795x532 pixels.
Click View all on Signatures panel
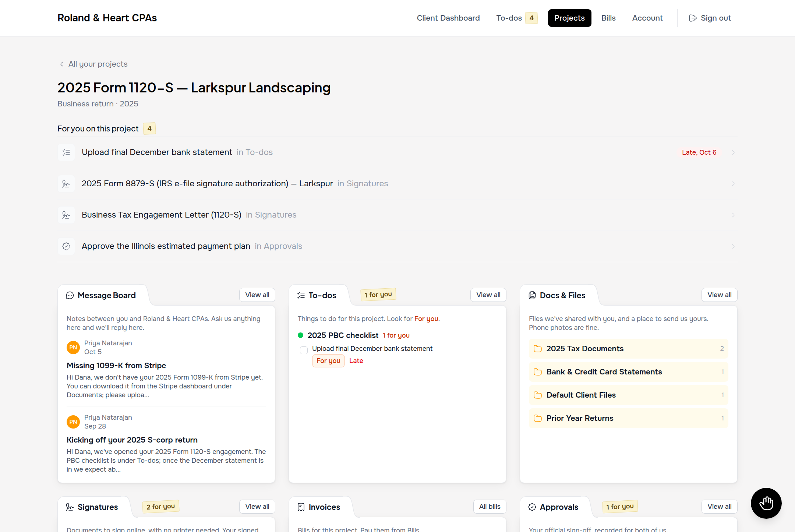coord(257,507)
